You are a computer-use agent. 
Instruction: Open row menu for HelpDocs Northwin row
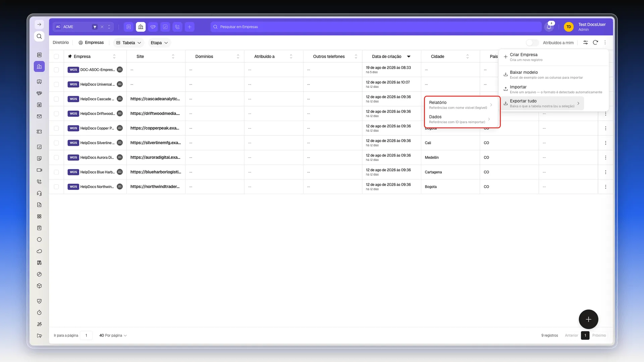(x=605, y=187)
